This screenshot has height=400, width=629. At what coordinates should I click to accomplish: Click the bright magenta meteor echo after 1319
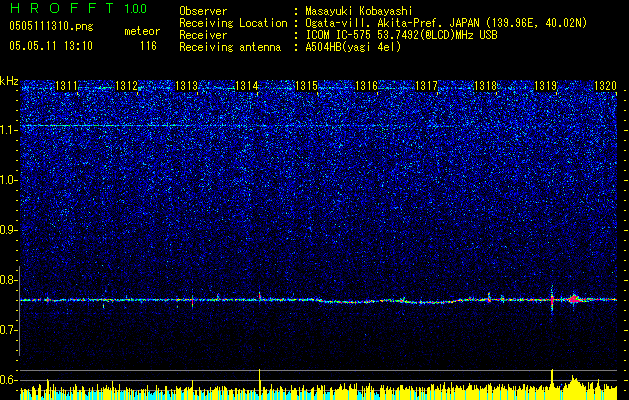(x=574, y=298)
